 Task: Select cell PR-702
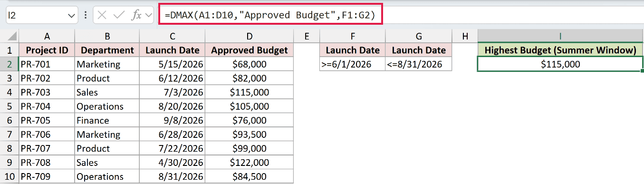(47, 78)
